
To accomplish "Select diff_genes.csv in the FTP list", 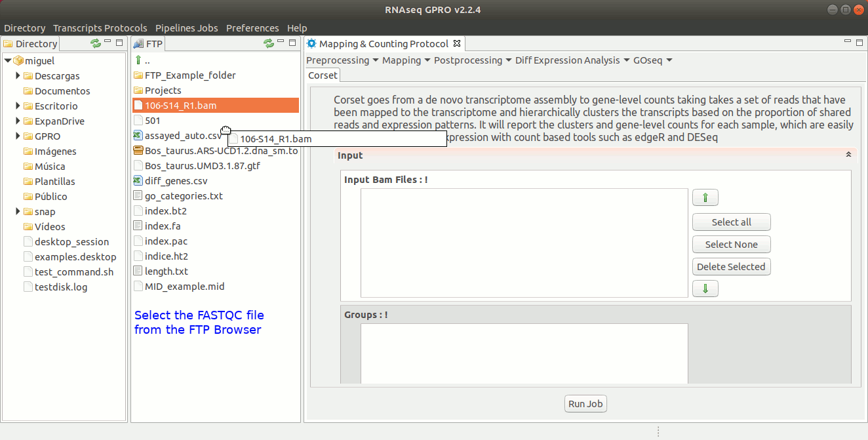I will 176,181.
